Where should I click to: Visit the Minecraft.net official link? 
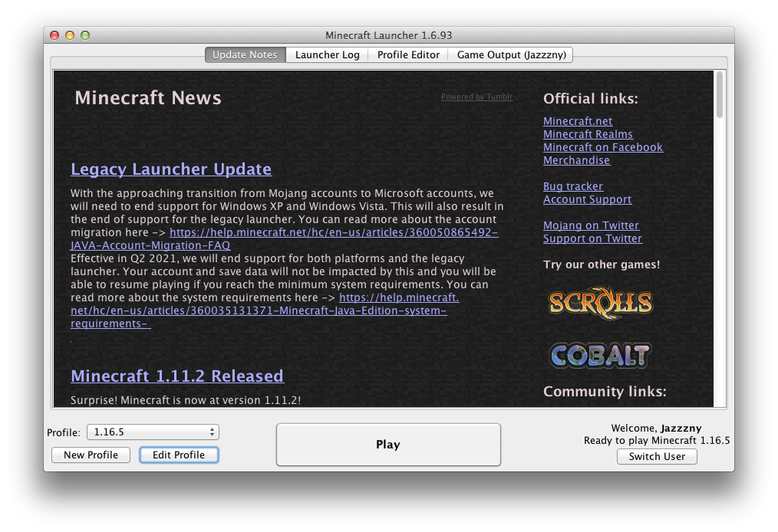click(578, 121)
